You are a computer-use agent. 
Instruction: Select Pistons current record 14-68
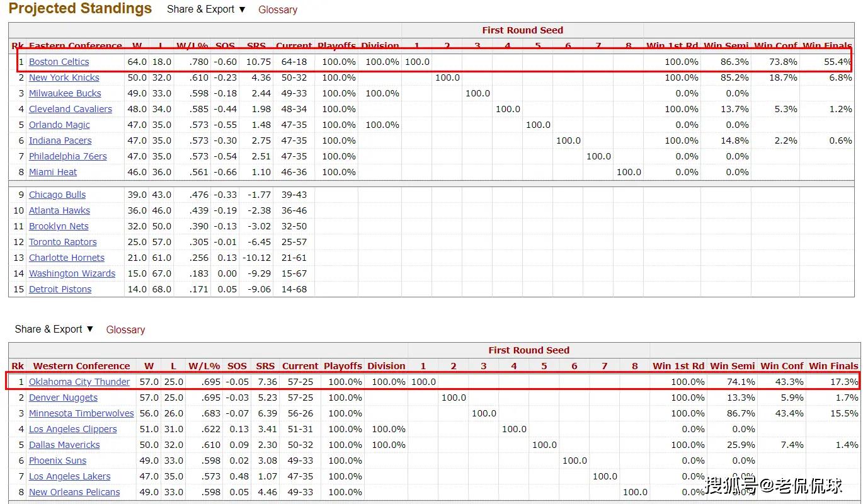[294, 289]
